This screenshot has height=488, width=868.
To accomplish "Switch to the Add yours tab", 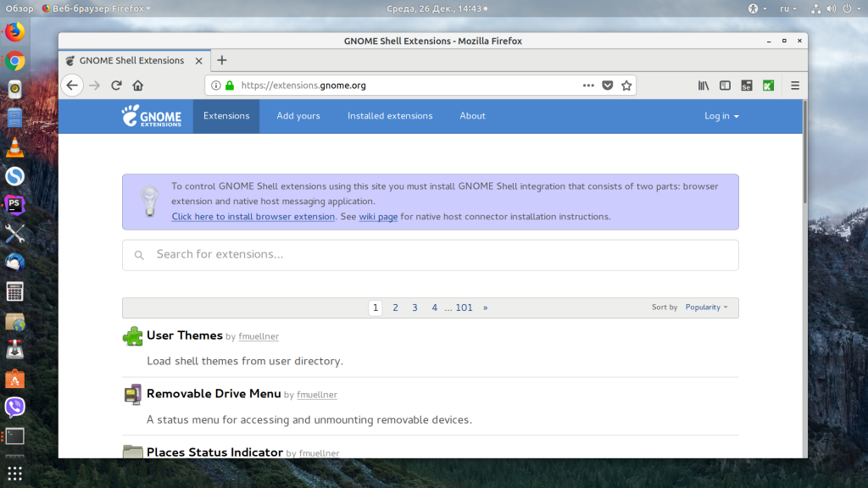I will pos(298,116).
